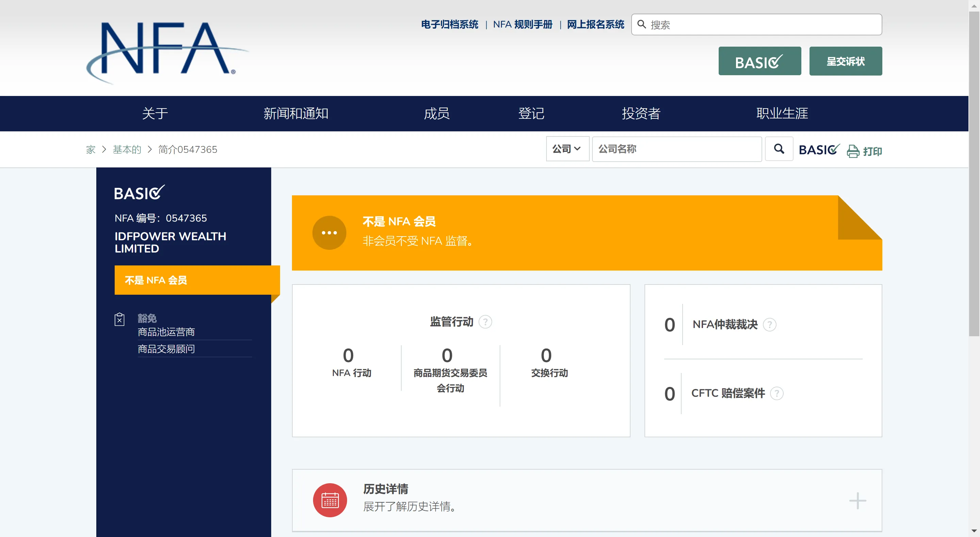Click the 简介0547365 breadcrumb text
This screenshot has height=537, width=980.
[187, 150]
